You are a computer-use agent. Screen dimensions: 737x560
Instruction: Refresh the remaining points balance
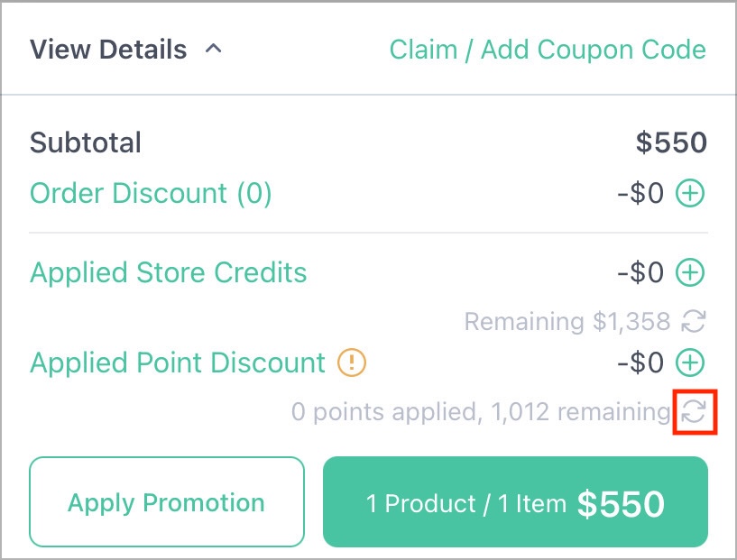pos(694,411)
